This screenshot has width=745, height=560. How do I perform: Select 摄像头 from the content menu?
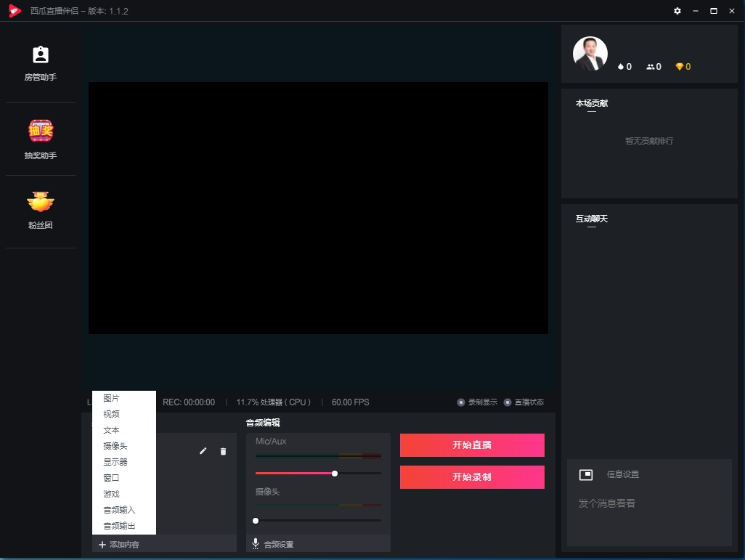point(116,446)
